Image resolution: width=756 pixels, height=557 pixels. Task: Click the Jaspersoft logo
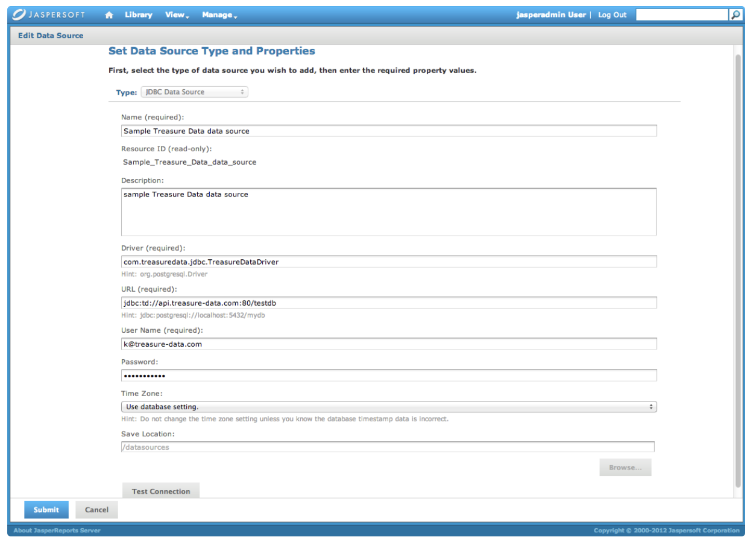(x=49, y=15)
